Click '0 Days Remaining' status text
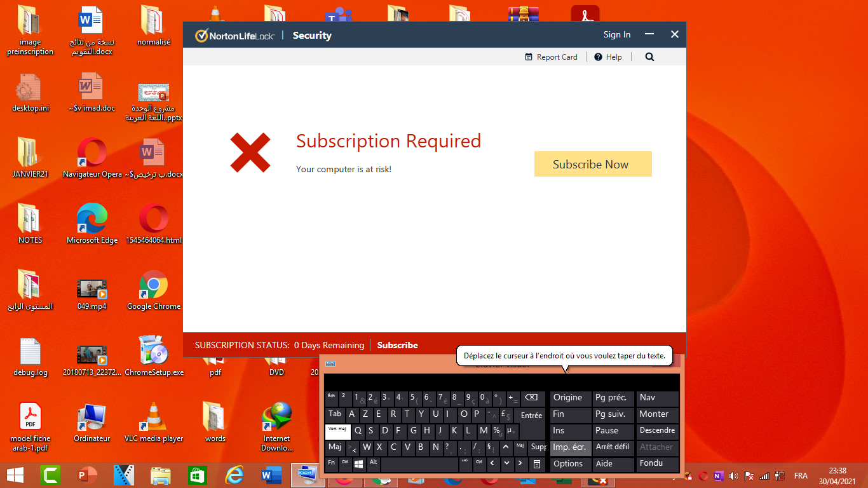 (x=329, y=345)
